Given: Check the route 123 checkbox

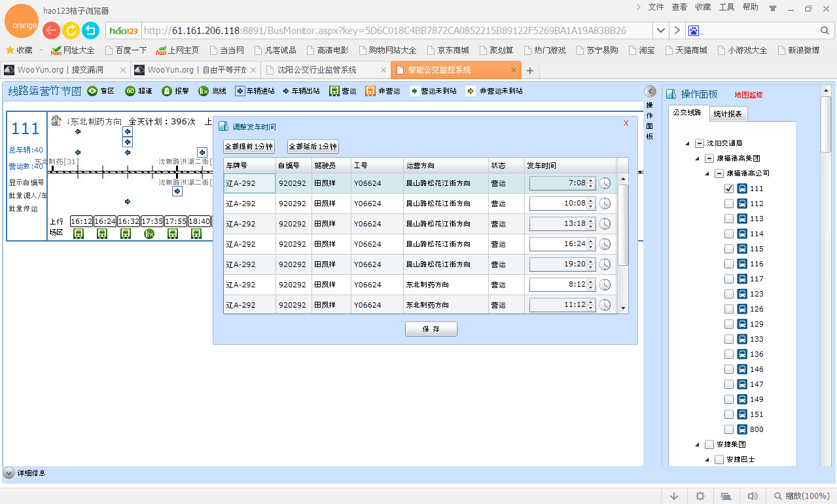Looking at the screenshot, I should point(729,294).
